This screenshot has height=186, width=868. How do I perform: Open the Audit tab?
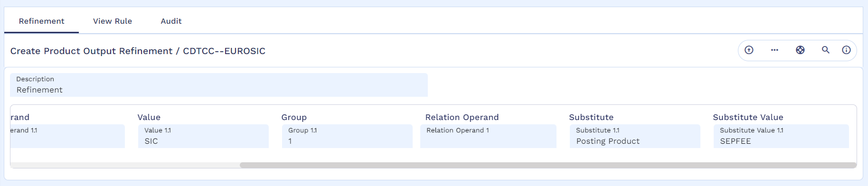(171, 21)
